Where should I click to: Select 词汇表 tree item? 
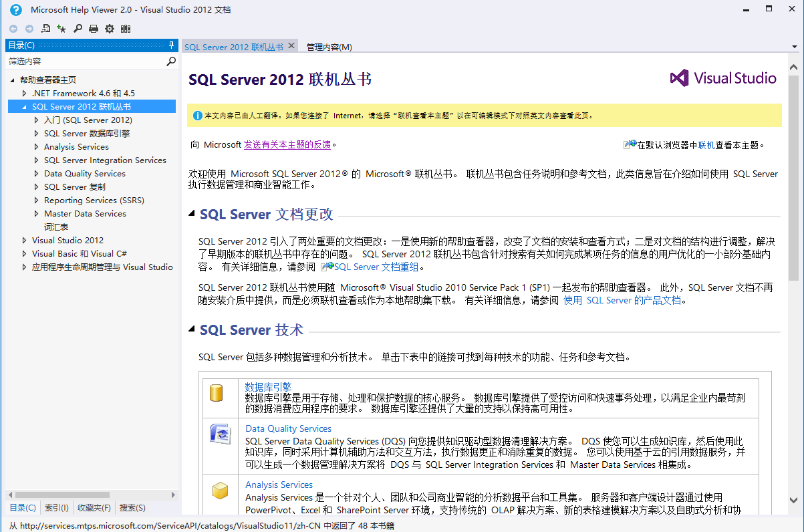pyautogui.click(x=56, y=227)
